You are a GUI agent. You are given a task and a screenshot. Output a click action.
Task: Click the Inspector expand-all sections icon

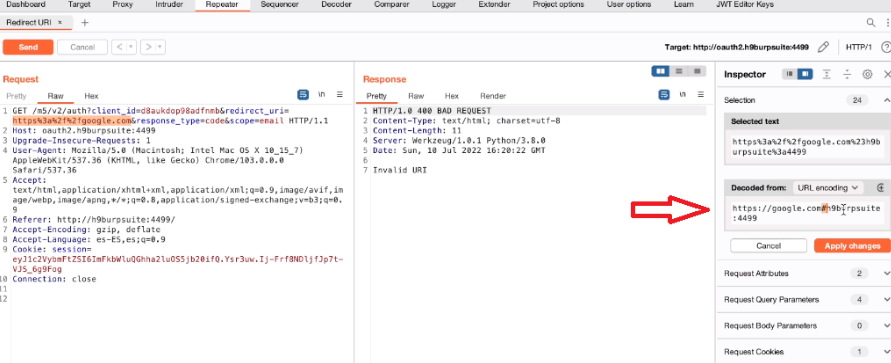[827, 74]
